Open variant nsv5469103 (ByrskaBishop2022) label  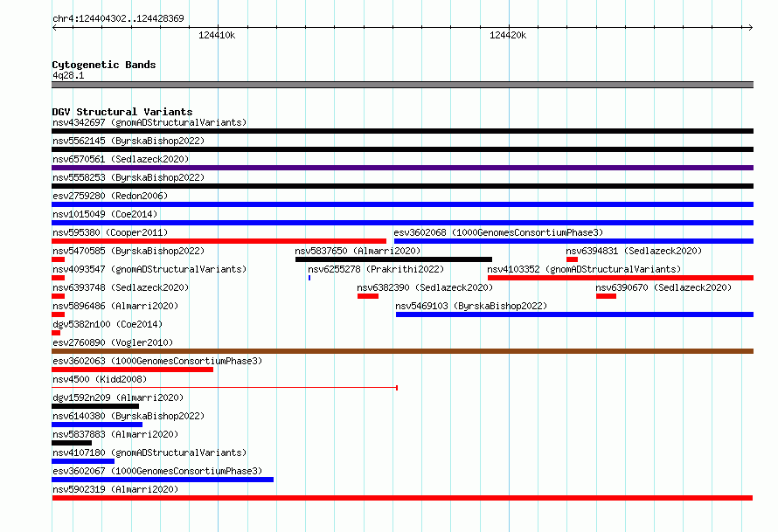471,306
